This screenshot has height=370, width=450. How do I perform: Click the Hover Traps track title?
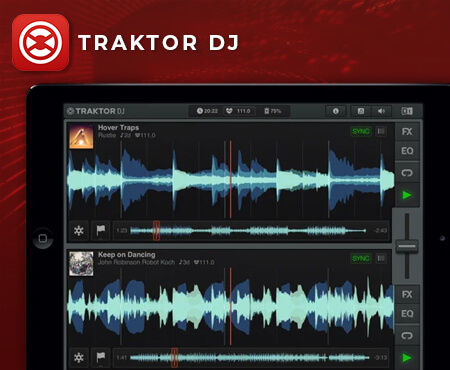(x=118, y=127)
